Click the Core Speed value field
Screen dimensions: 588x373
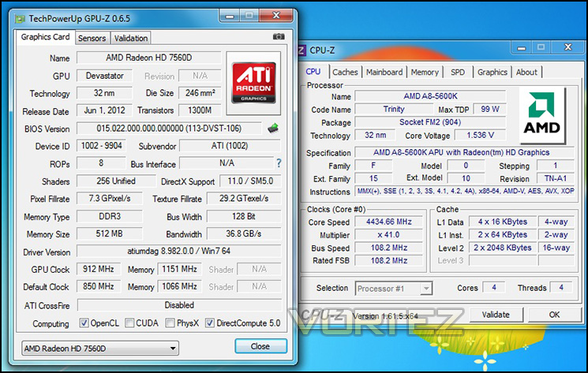pos(388,222)
